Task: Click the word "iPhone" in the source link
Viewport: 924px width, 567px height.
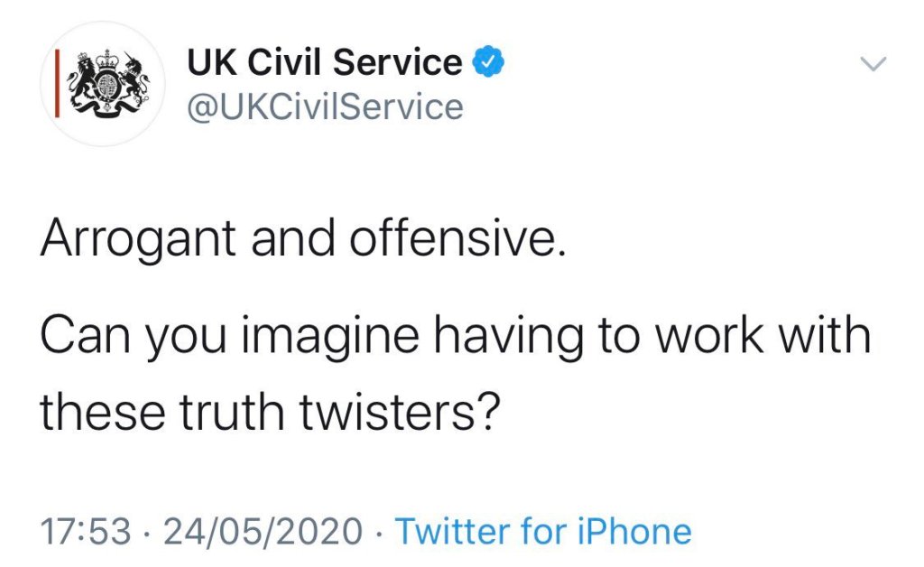Action: (x=642, y=531)
